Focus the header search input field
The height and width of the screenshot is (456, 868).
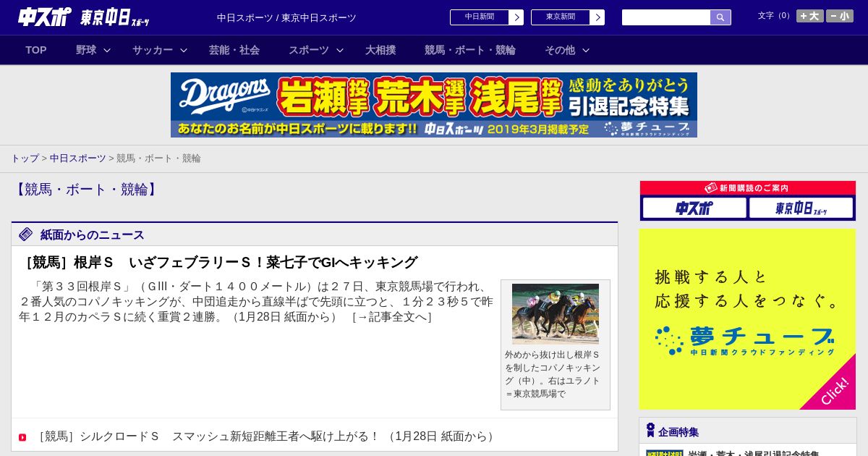coord(666,17)
